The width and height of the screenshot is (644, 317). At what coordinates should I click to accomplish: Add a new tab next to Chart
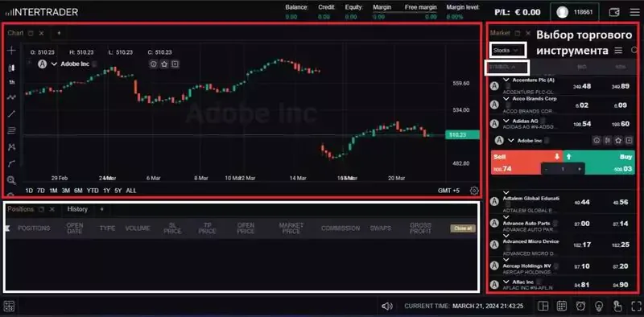tap(59, 33)
